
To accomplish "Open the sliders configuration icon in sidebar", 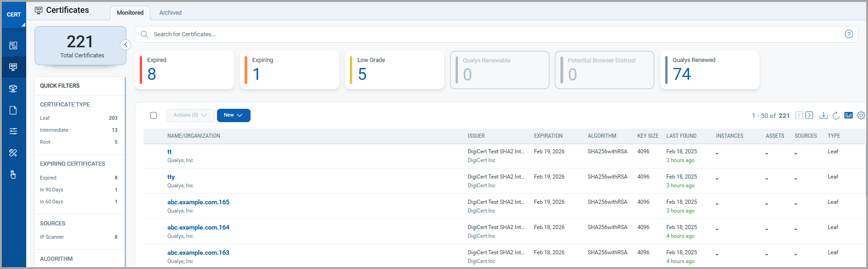I will (13, 131).
